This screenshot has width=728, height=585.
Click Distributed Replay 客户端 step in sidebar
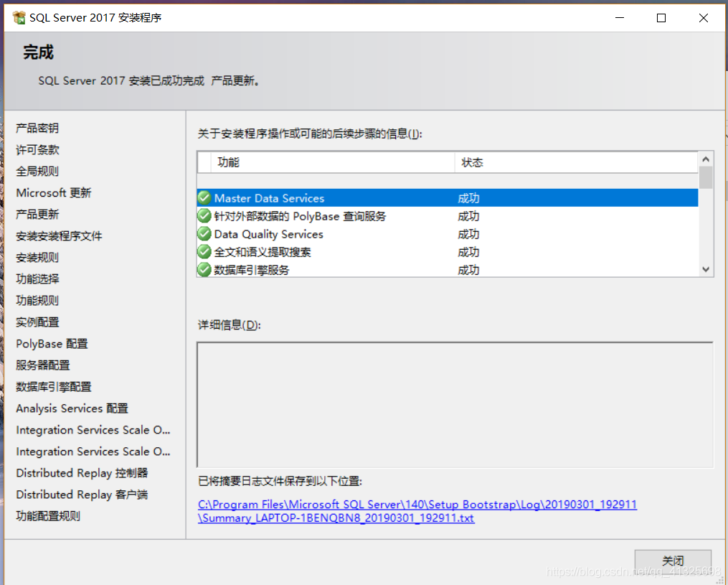pos(82,495)
